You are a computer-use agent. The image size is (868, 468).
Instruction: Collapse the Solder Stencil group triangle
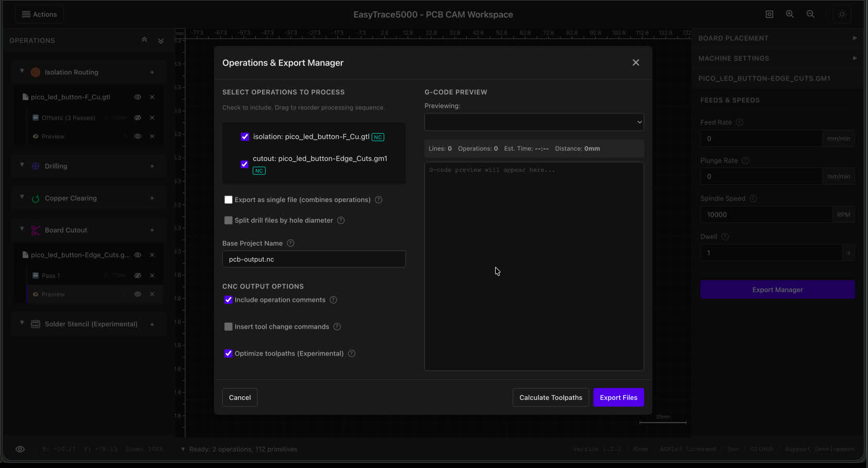(22, 323)
